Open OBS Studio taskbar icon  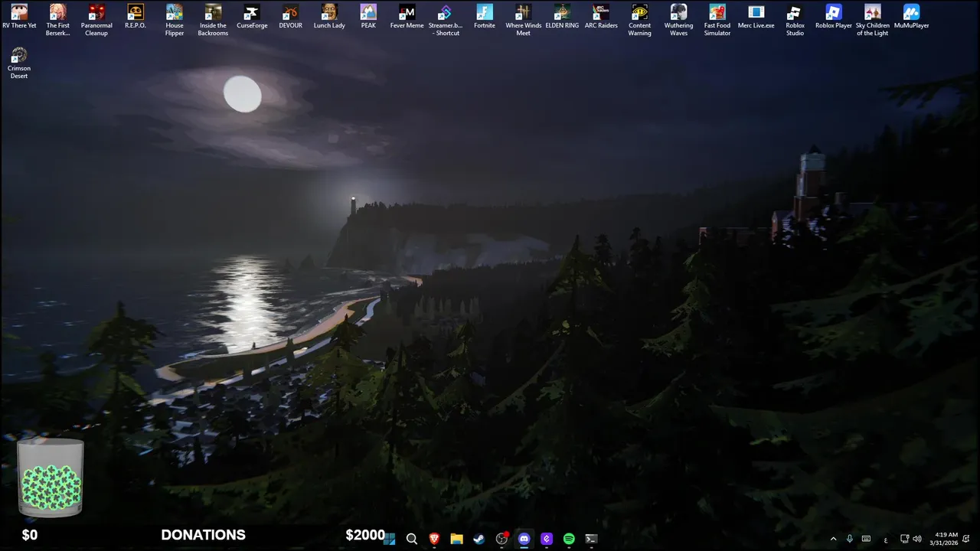pos(501,539)
